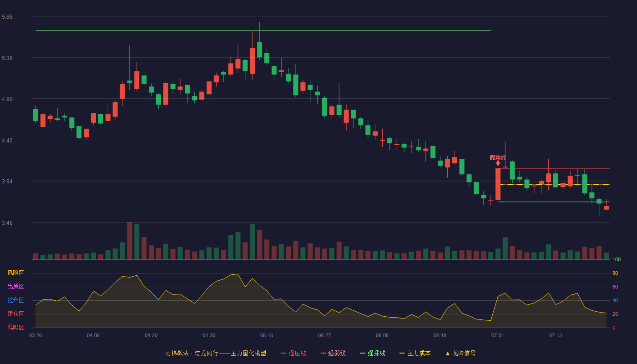Click the 5.38 price axis label
Viewport: 637px width, 364px height.
pos(7,58)
